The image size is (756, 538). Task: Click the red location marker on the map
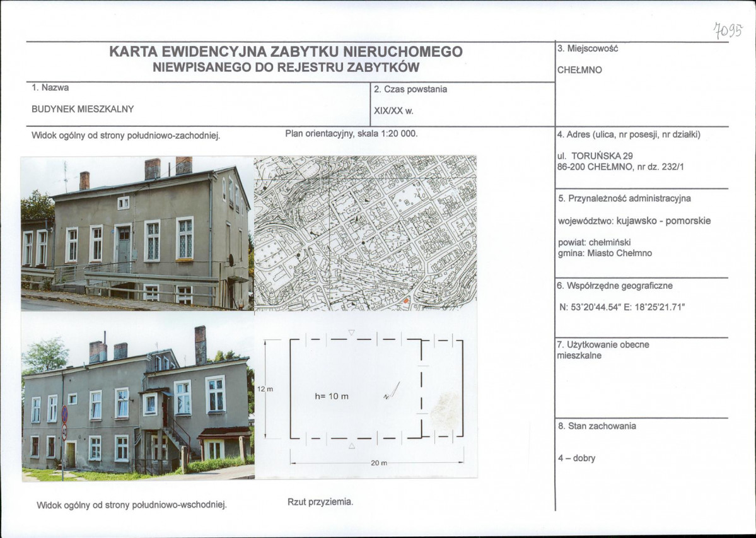[406, 302]
